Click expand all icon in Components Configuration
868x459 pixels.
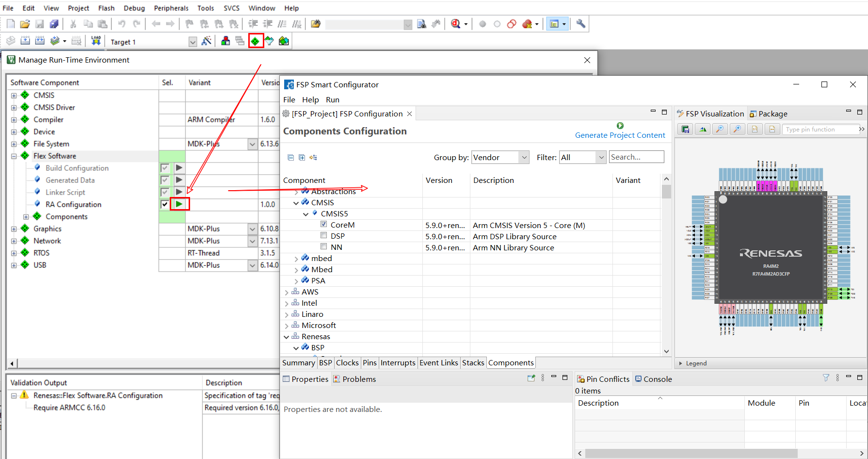pos(302,158)
